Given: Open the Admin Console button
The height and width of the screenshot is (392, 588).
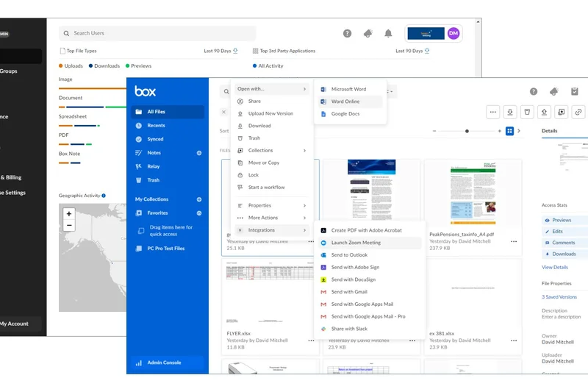Looking at the screenshot, I should click(163, 363).
